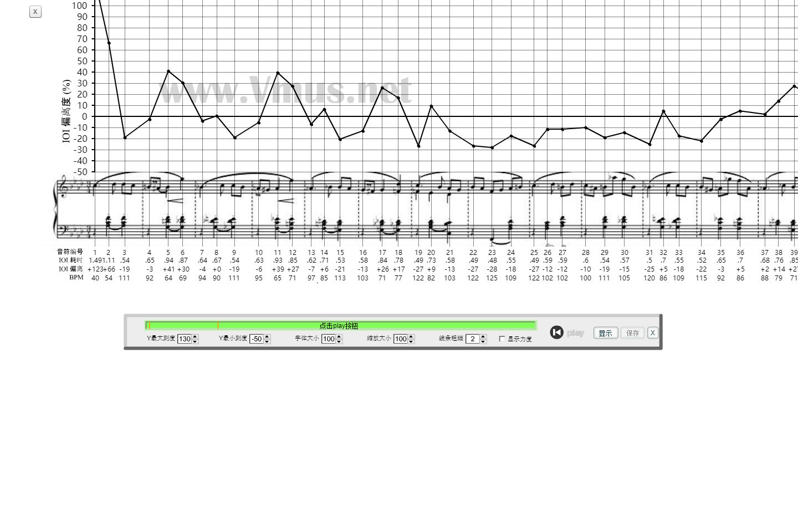Close the chart with the top-left X button
This screenshot has width=798, height=532.
[x=35, y=12]
